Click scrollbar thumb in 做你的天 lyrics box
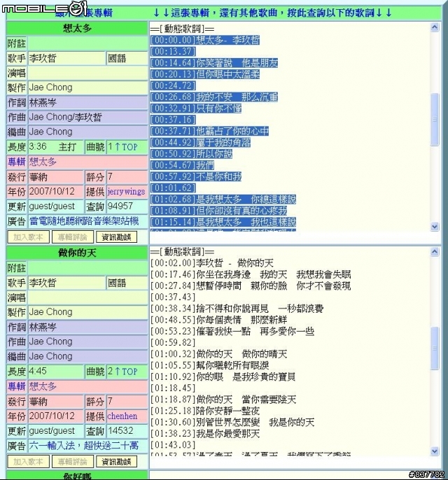 click(x=435, y=348)
